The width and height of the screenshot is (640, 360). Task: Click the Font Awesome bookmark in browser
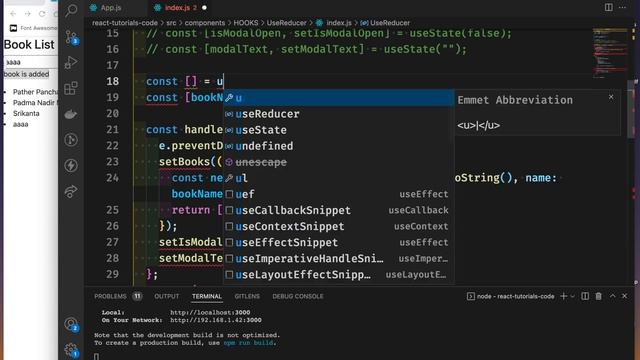click(33, 28)
